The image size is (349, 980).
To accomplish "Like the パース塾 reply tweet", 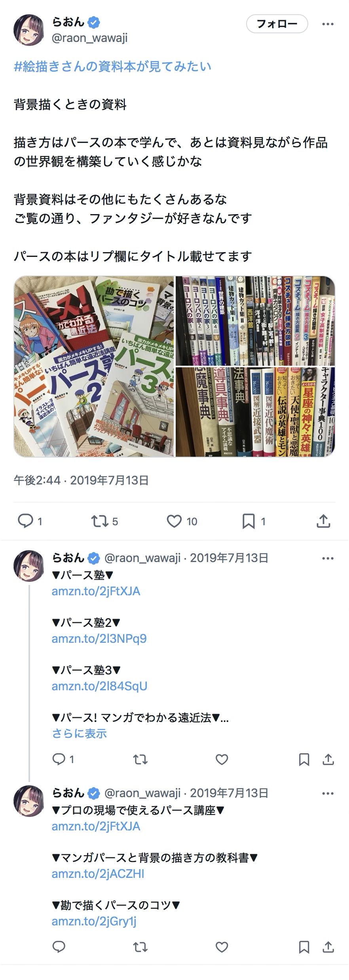I will tap(222, 760).
